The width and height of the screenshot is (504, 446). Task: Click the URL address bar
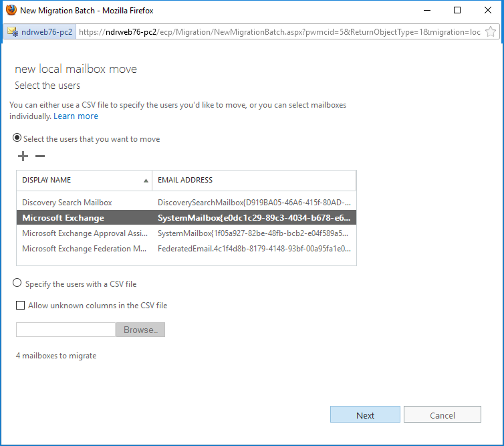(x=279, y=32)
